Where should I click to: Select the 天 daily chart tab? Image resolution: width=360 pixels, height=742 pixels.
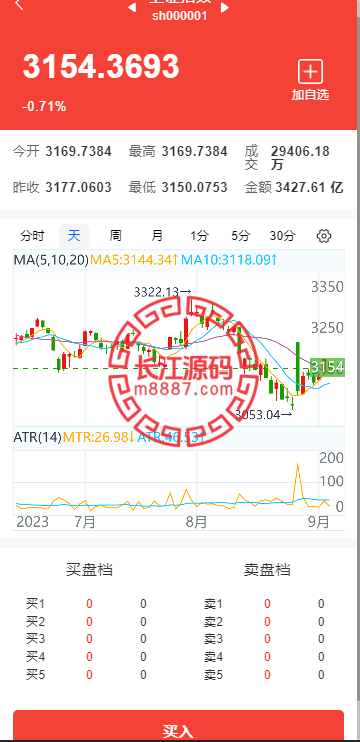pyautogui.click(x=74, y=236)
